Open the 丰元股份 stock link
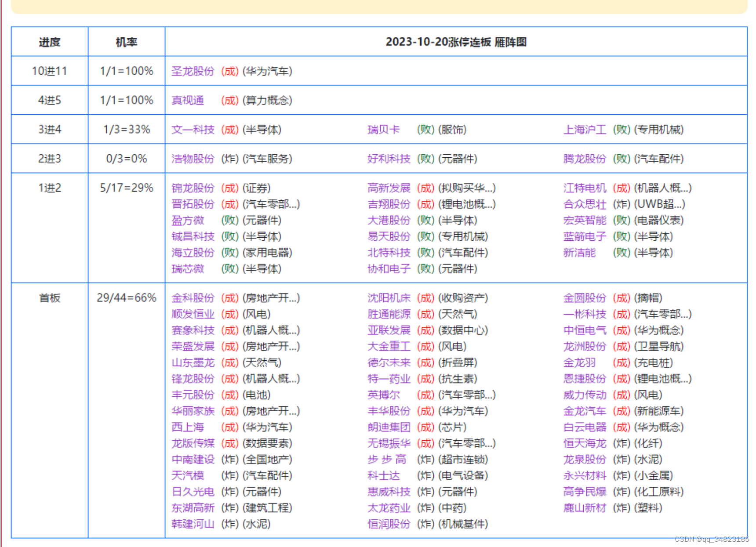Viewport: 756px width, 547px height. [x=193, y=395]
